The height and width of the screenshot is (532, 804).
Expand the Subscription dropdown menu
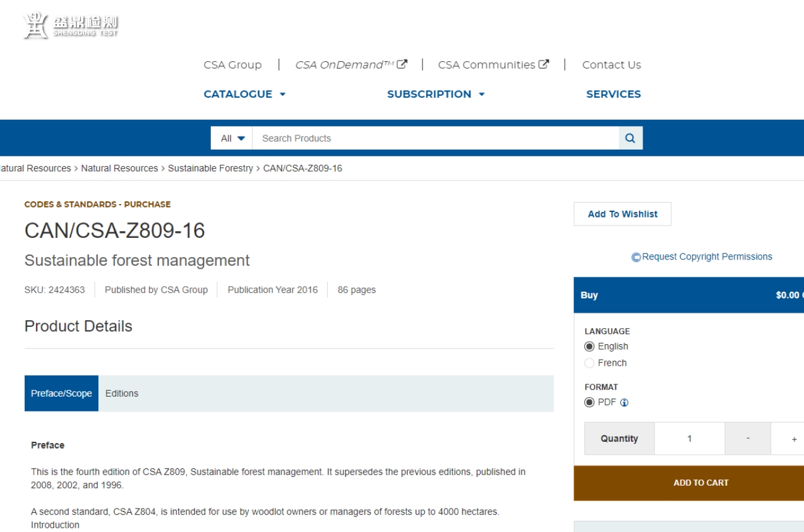[435, 94]
